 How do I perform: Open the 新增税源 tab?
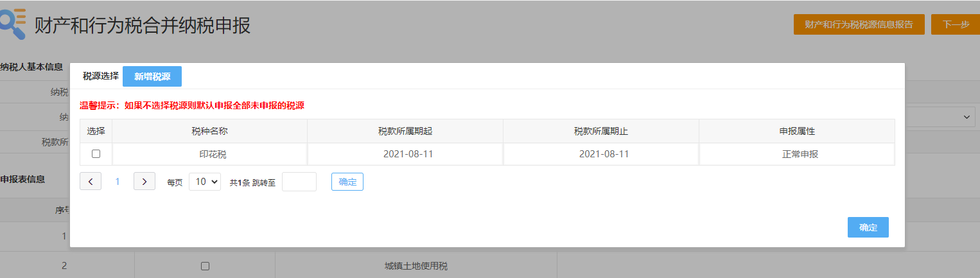(152, 76)
